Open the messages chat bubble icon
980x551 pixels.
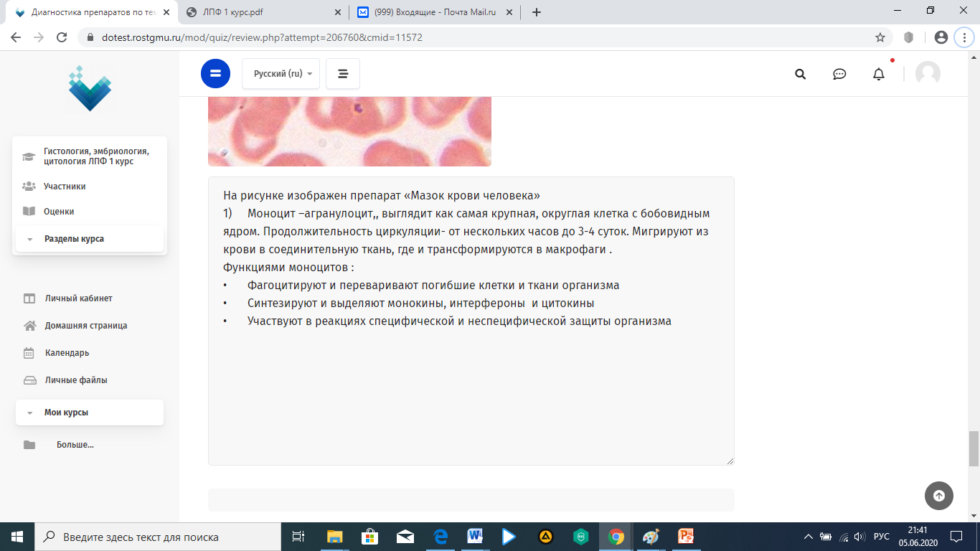tap(839, 74)
